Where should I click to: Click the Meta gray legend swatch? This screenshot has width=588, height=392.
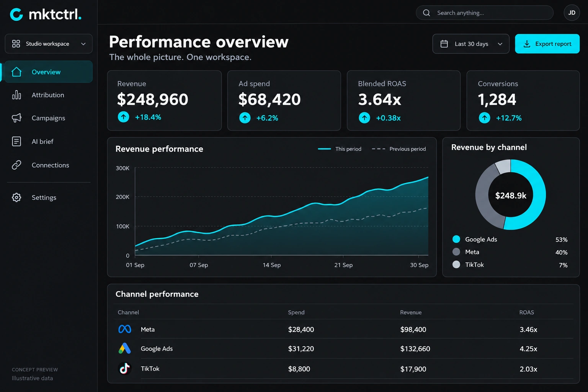coord(456,252)
